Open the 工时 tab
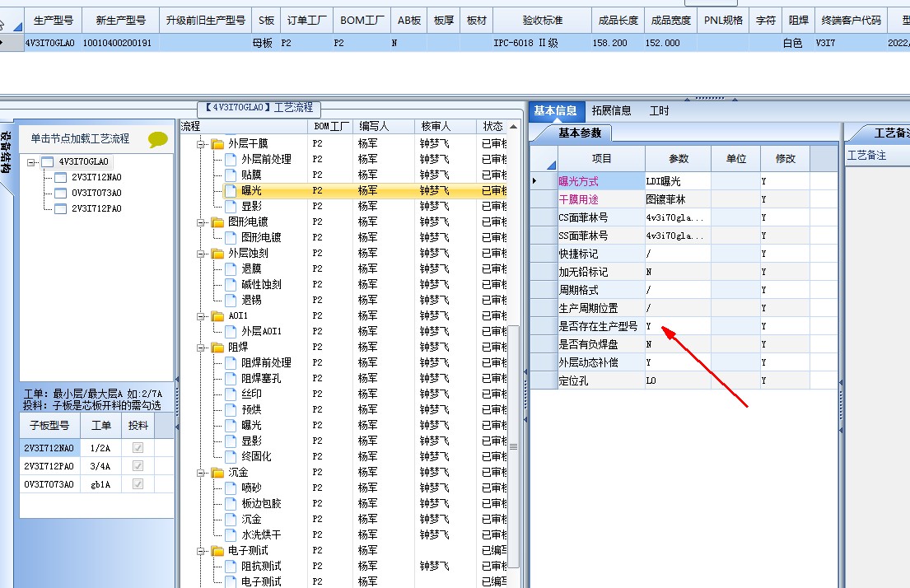Viewport: 910px width, 588px height. tap(660, 111)
